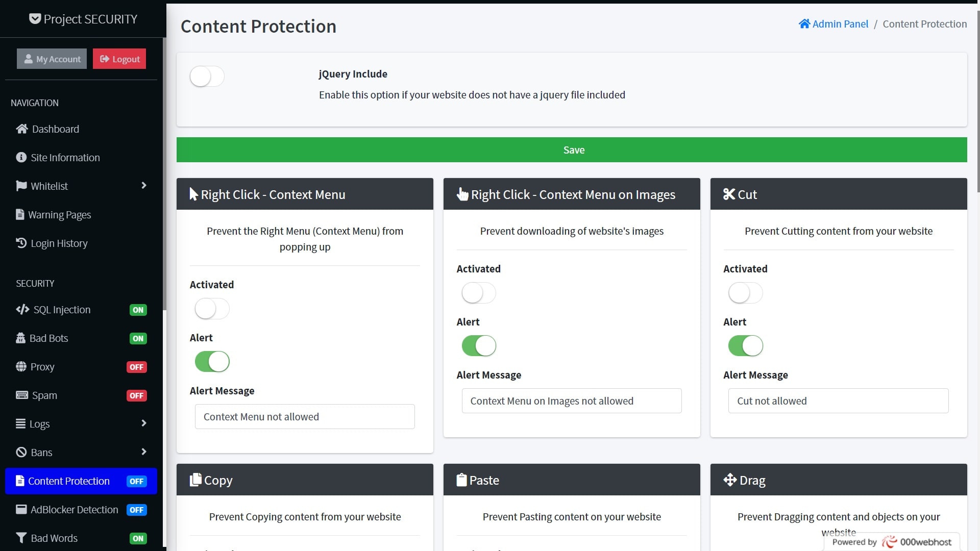Screen dimensions: 980x551
Task: Click the Drag move icon on the Drag panel
Action: pos(729,480)
